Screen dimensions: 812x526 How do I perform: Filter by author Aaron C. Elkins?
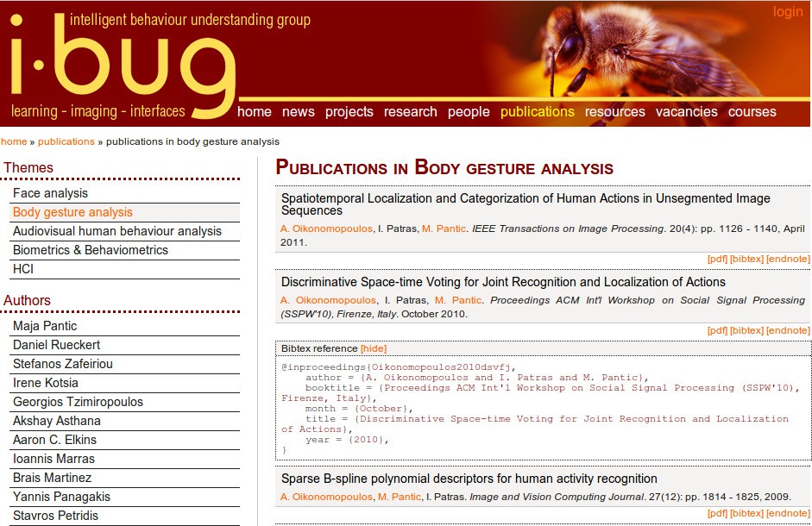point(124,440)
